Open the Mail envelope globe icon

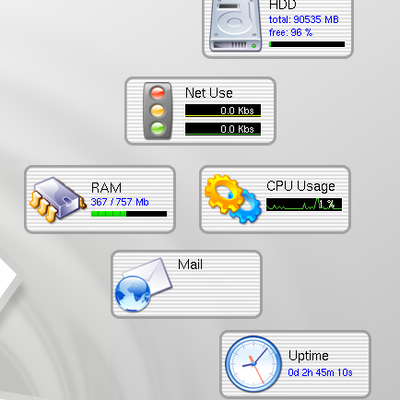coord(143,285)
